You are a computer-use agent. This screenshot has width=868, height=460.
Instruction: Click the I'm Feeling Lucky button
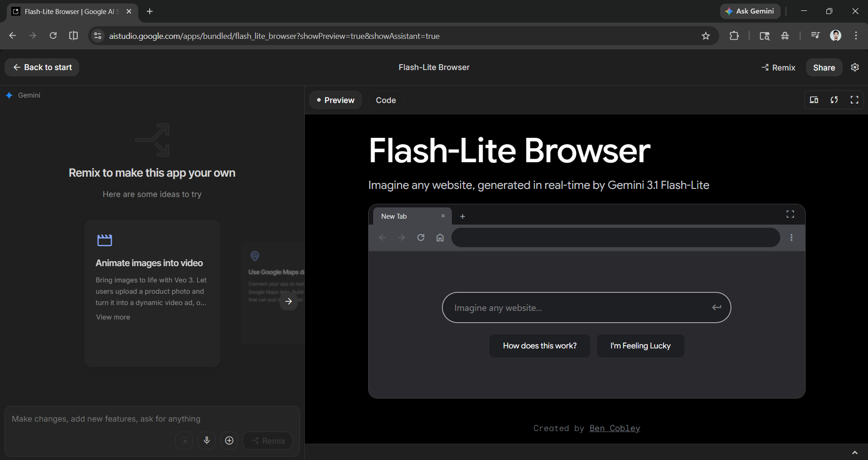[x=640, y=346]
